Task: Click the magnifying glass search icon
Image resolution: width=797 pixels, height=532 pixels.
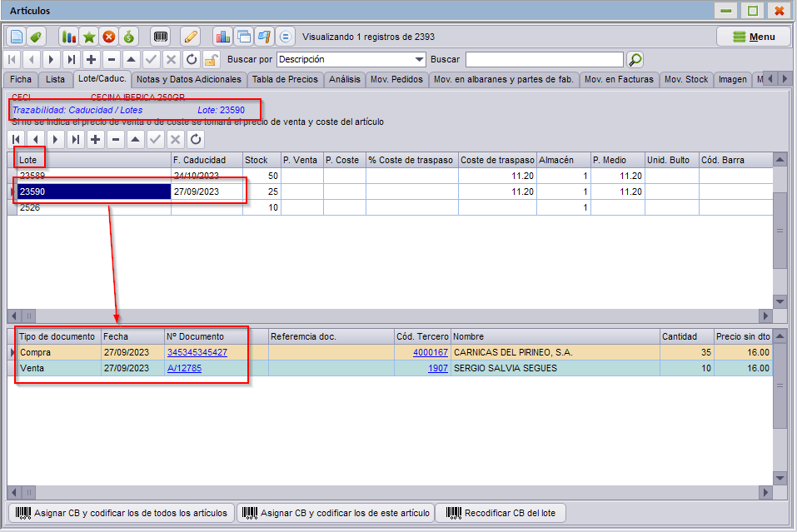Action: tap(635, 59)
